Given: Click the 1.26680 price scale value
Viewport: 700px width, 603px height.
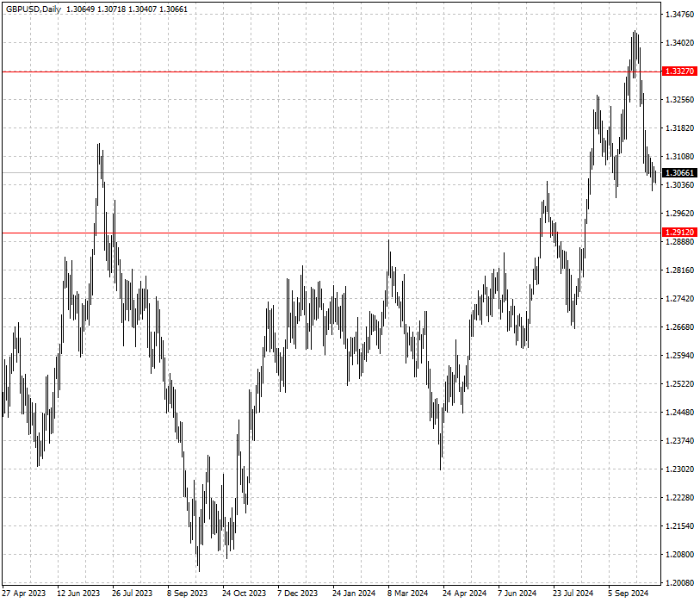Looking at the screenshot, I should (x=679, y=327).
